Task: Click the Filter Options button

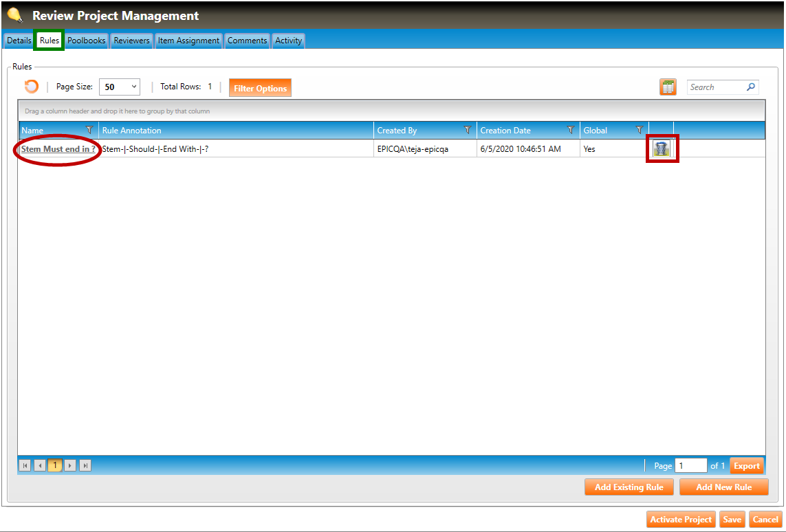Action: pyautogui.click(x=260, y=88)
